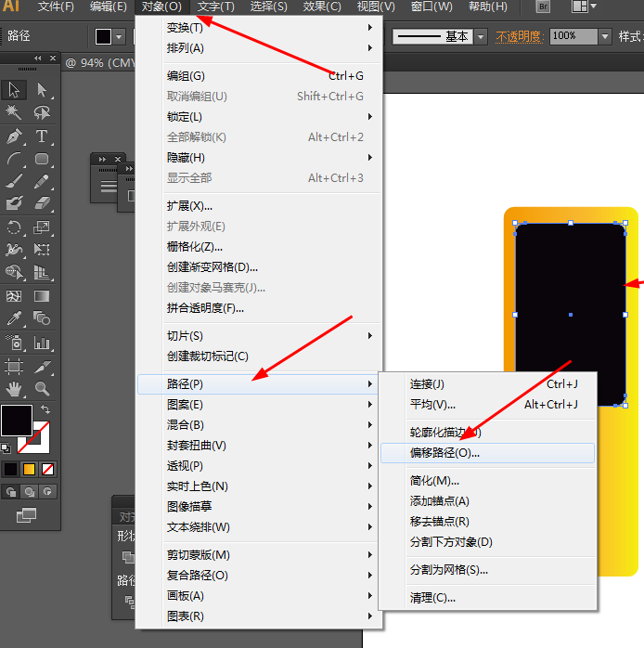This screenshot has width=644, height=648.
Task: Select the Magic Wand tool
Action: click(14, 112)
